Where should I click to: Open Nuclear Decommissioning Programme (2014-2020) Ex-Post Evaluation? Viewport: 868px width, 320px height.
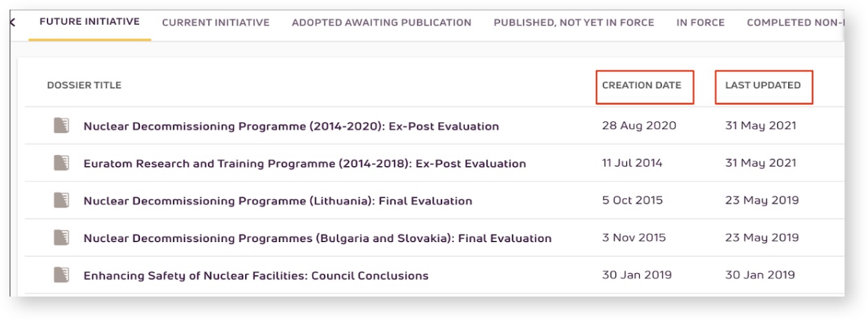291,126
